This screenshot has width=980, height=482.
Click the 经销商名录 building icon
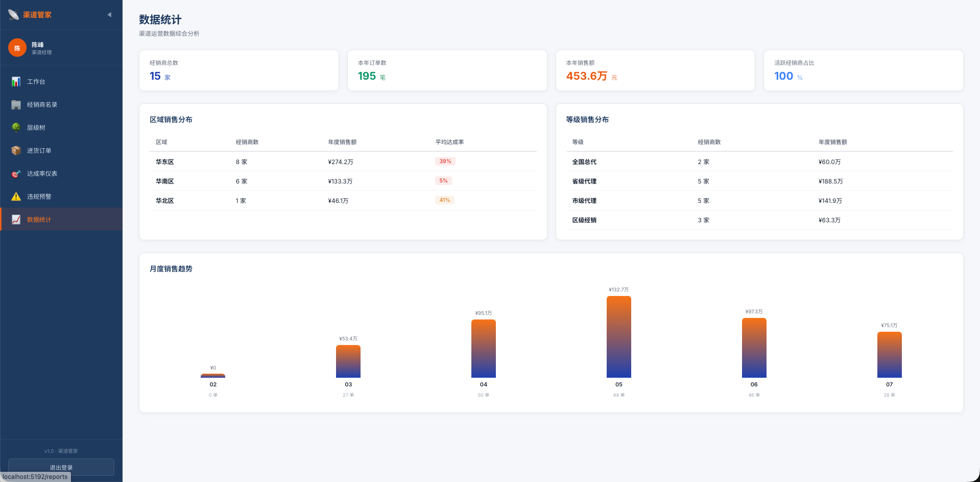(x=16, y=105)
